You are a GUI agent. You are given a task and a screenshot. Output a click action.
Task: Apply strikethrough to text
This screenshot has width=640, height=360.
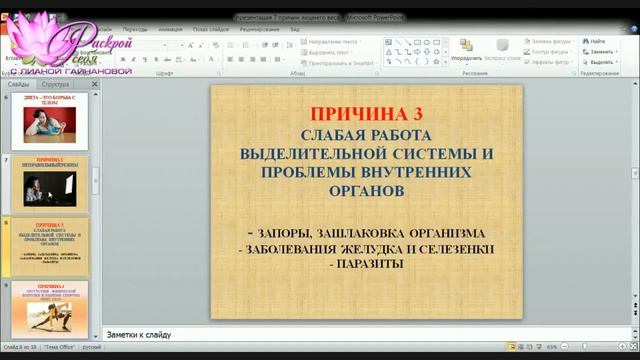[x=167, y=60]
